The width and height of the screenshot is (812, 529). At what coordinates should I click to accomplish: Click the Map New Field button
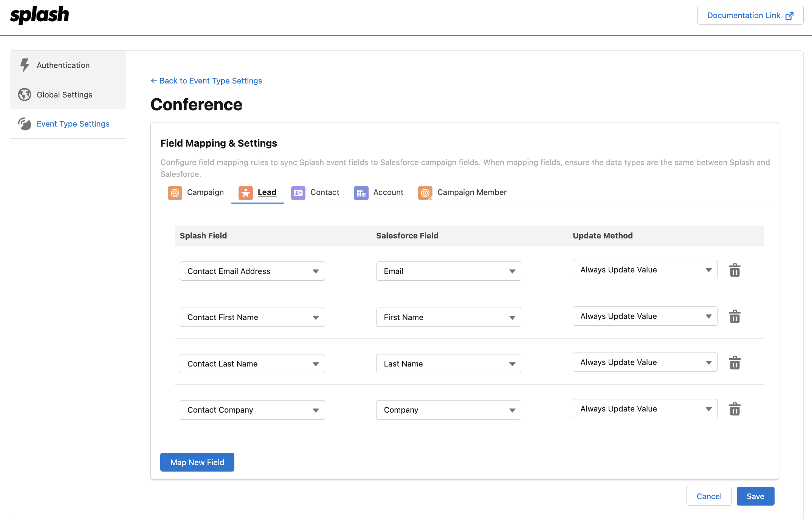coord(197,462)
